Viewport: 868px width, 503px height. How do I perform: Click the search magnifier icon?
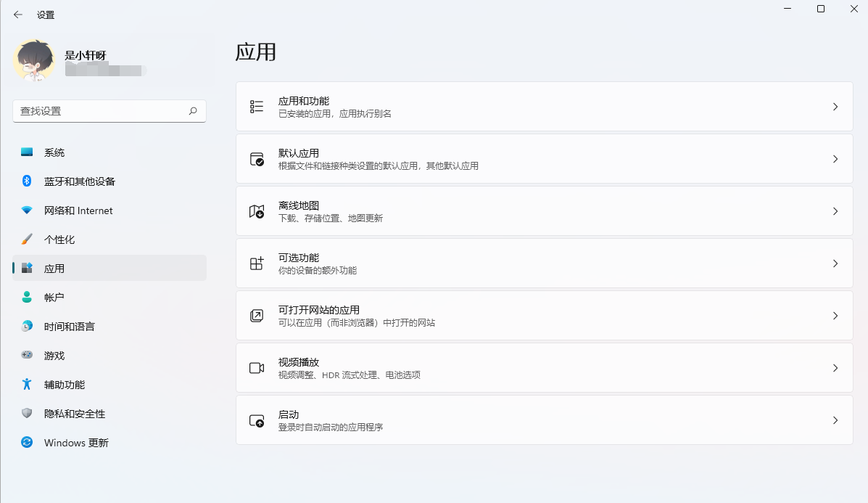point(193,111)
